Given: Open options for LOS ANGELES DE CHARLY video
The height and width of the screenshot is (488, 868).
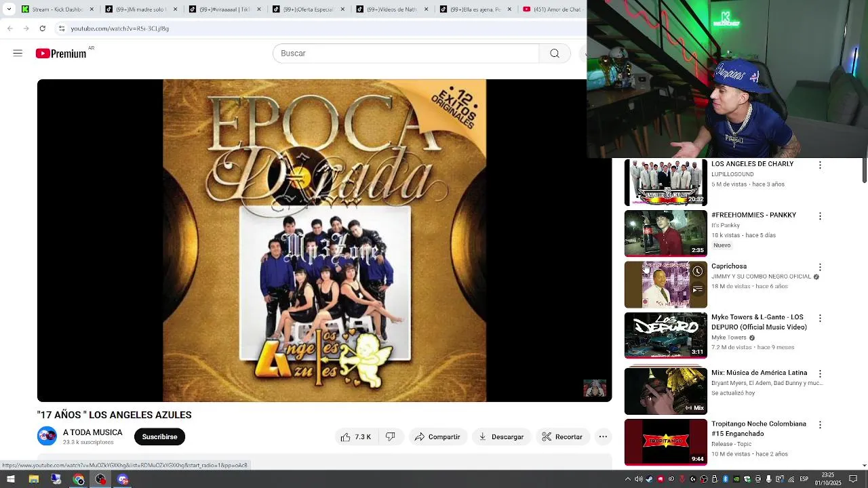Looking at the screenshot, I should [x=820, y=165].
